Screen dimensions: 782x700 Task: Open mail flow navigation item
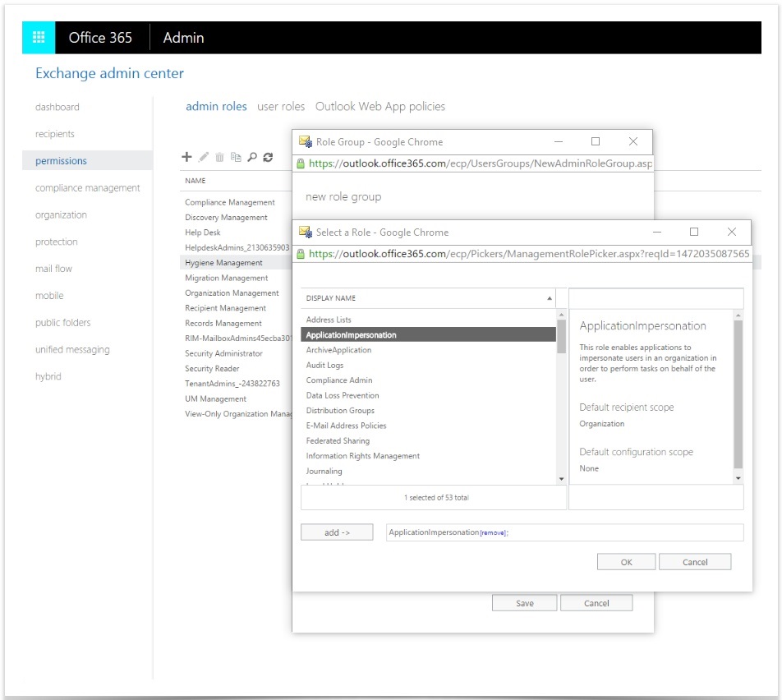coord(53,269)
